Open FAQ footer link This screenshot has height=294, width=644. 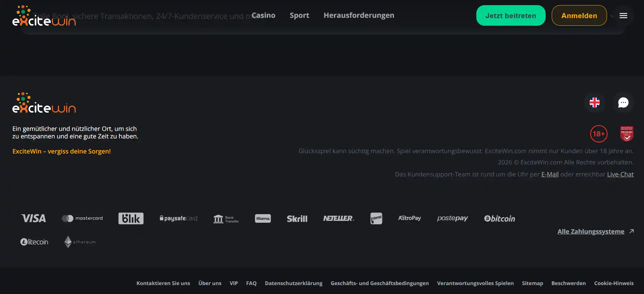pyautogui.click(x=251, y=283)
